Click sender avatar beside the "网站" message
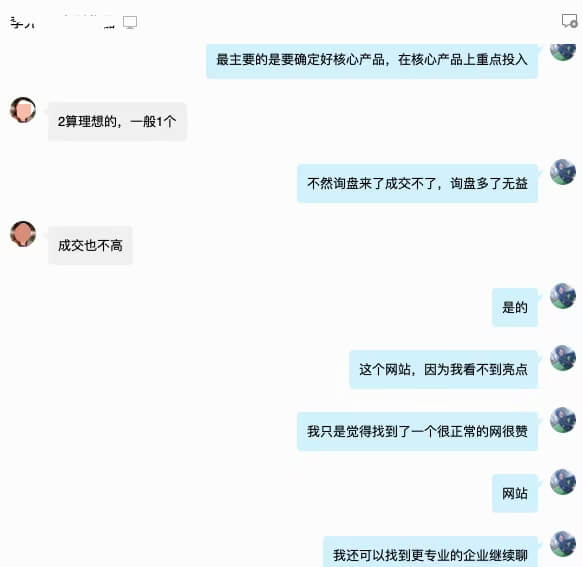 [563, 482]
